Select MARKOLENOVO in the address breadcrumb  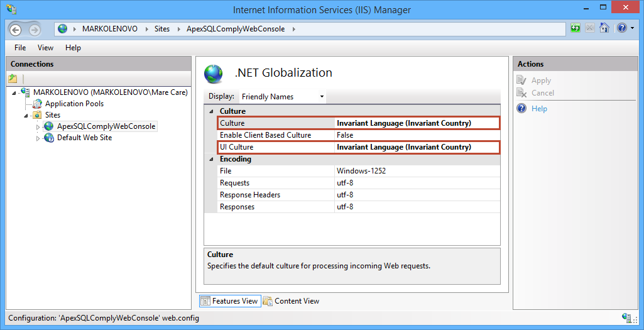click(x=110, y=29)
